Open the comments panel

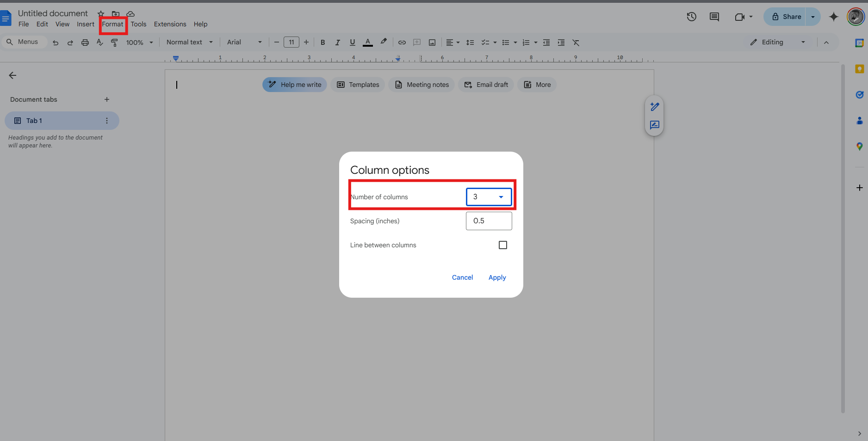pyautogui.click(x=714, y=16)
